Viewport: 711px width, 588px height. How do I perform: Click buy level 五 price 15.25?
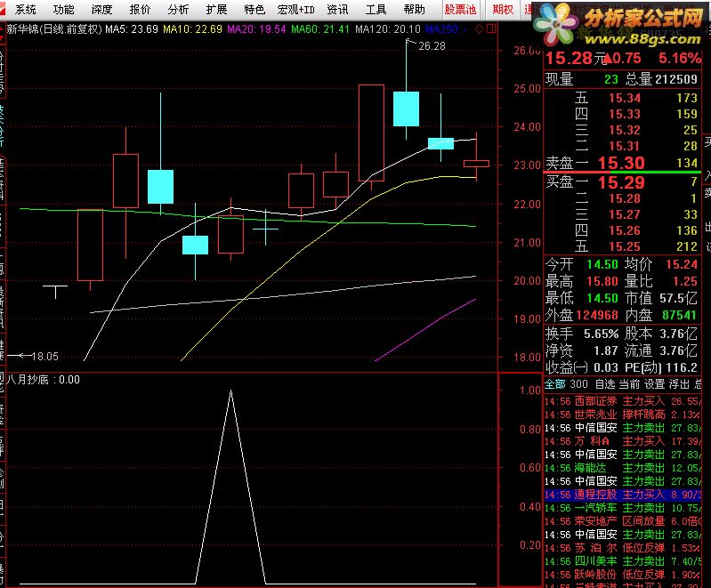click(625, 246)
